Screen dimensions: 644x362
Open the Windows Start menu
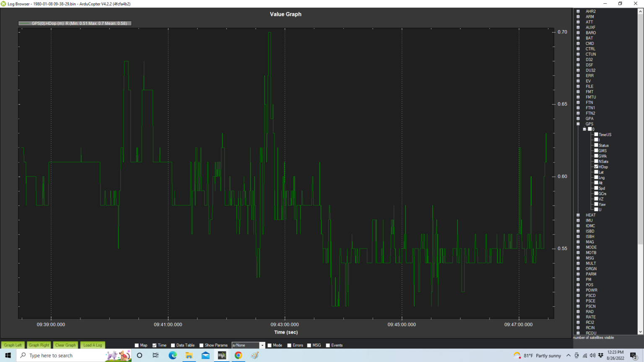pos(8,355)
